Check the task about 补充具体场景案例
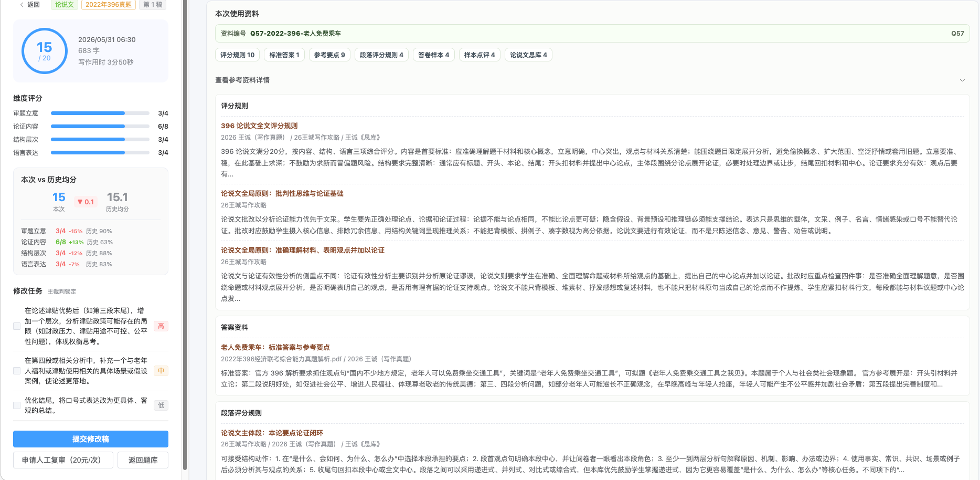Image resolution: width=980 pixels, height=480 pixels. pyautogui.click(x=17, y=371)
